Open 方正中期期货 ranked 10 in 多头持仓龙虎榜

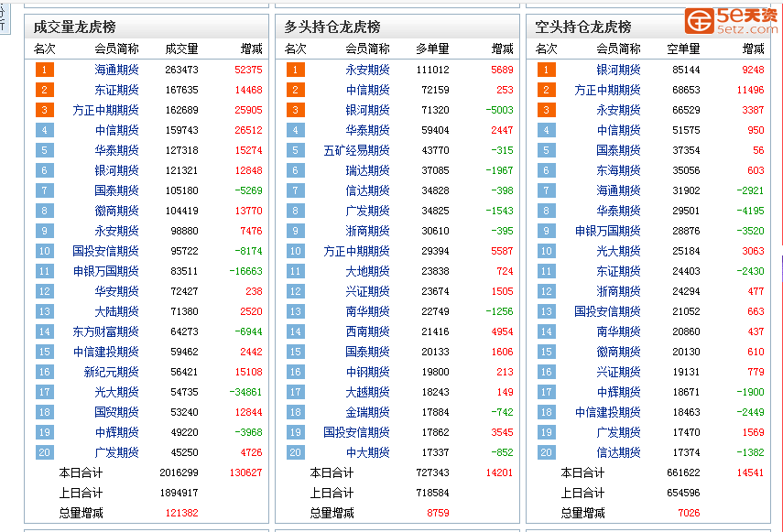pyautogui.click(x=356, y=251)
